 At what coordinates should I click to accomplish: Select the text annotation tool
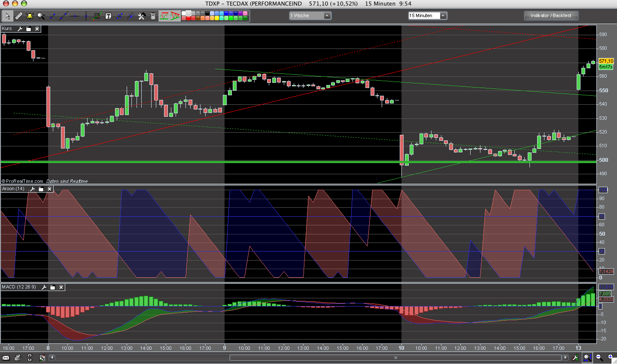[108, 16]
